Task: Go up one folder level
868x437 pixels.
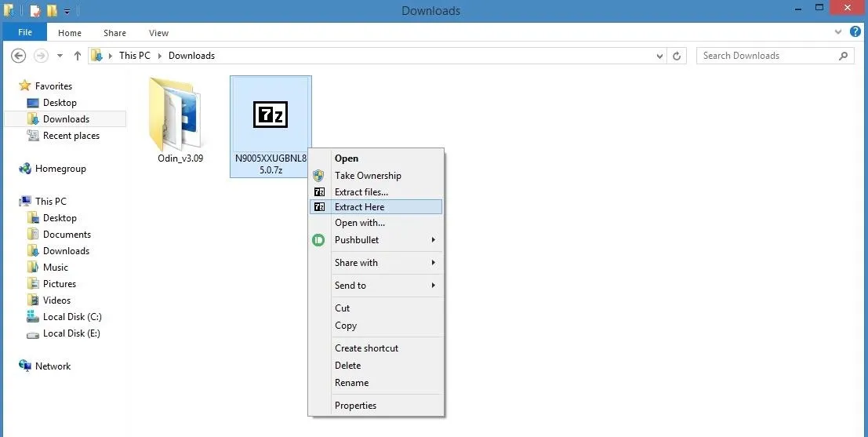Action: (78, 56)
